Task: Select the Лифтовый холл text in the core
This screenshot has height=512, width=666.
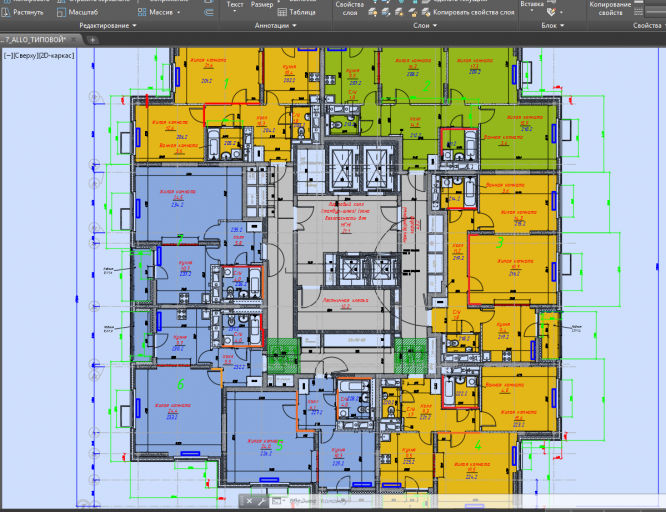Action: click(x=346, y=205)
